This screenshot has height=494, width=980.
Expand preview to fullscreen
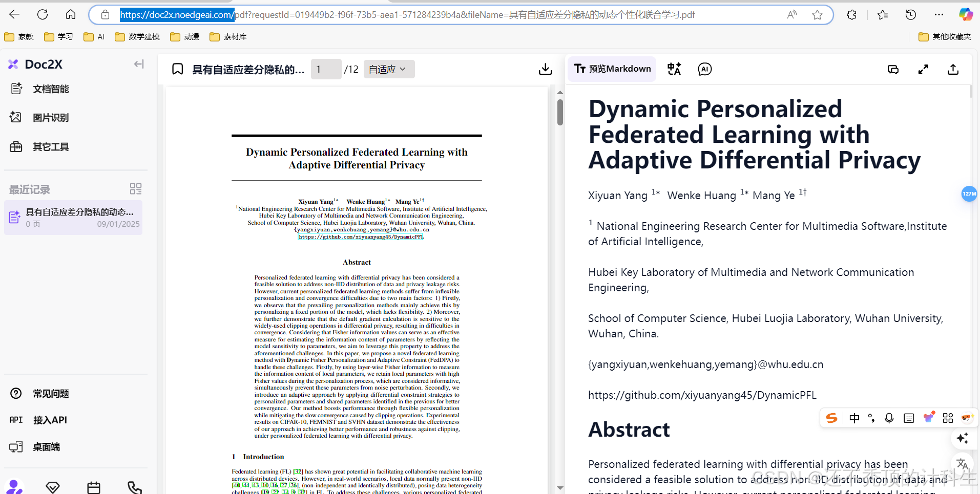coord(923,70)
